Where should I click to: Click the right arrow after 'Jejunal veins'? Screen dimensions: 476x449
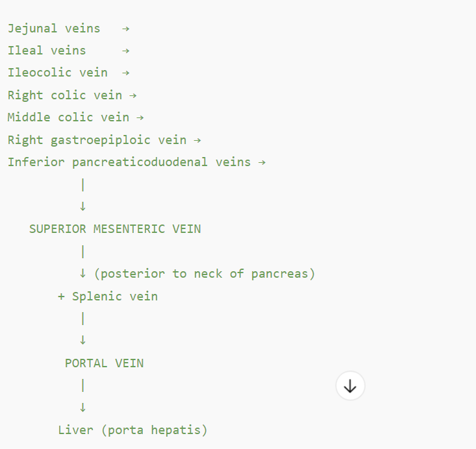[126, 29]
